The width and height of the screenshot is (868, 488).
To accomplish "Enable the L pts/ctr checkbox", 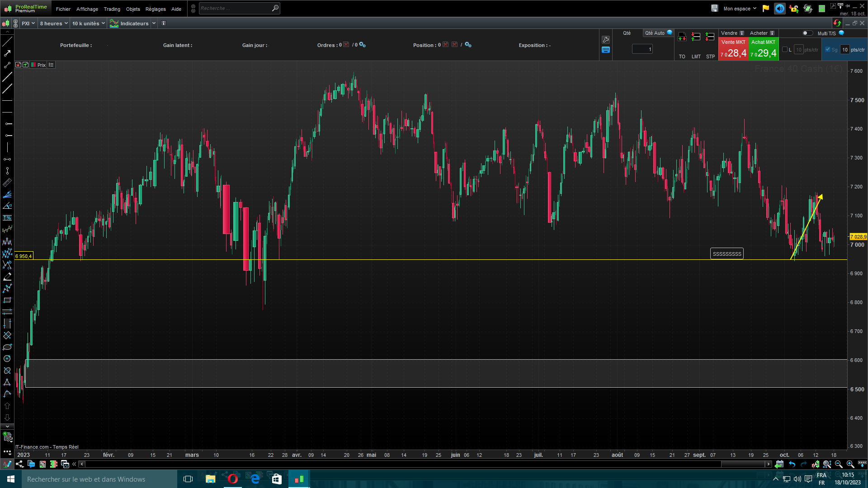I will [x=785, y=50].
